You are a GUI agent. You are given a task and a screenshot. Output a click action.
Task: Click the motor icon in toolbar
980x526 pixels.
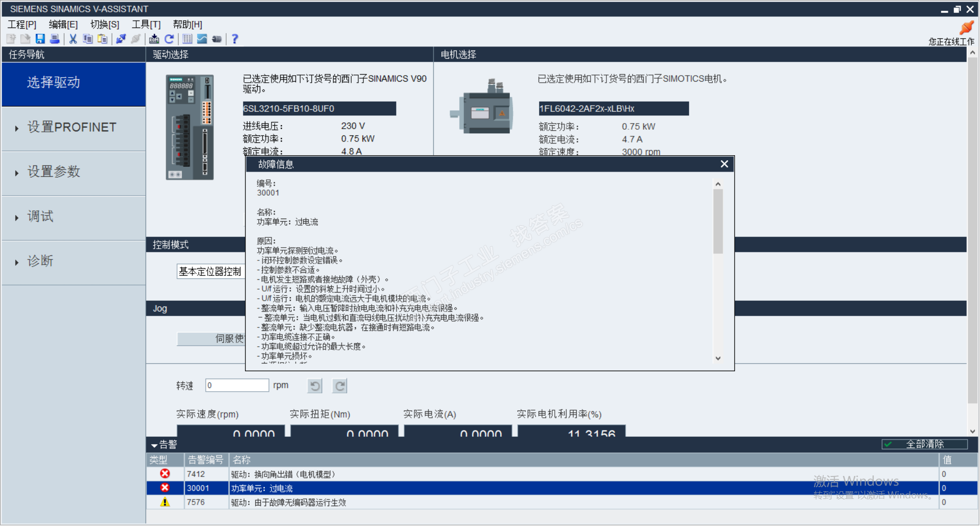tap(217, 39)
